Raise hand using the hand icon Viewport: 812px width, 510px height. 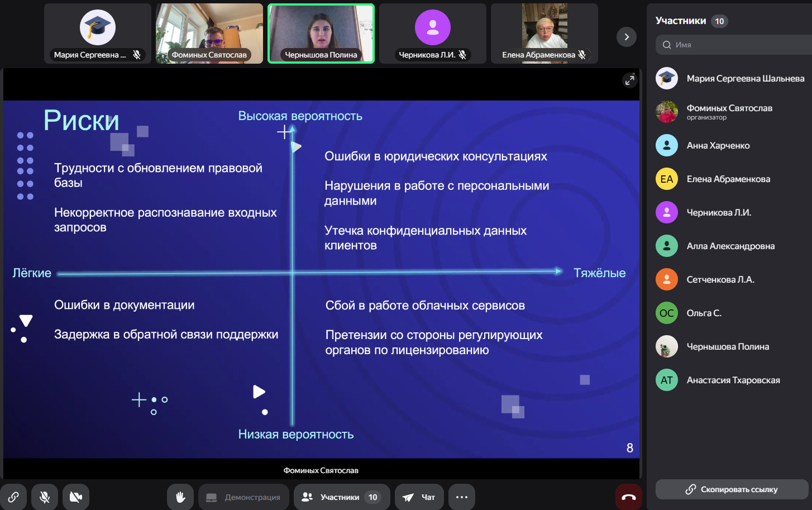(180, 497)
